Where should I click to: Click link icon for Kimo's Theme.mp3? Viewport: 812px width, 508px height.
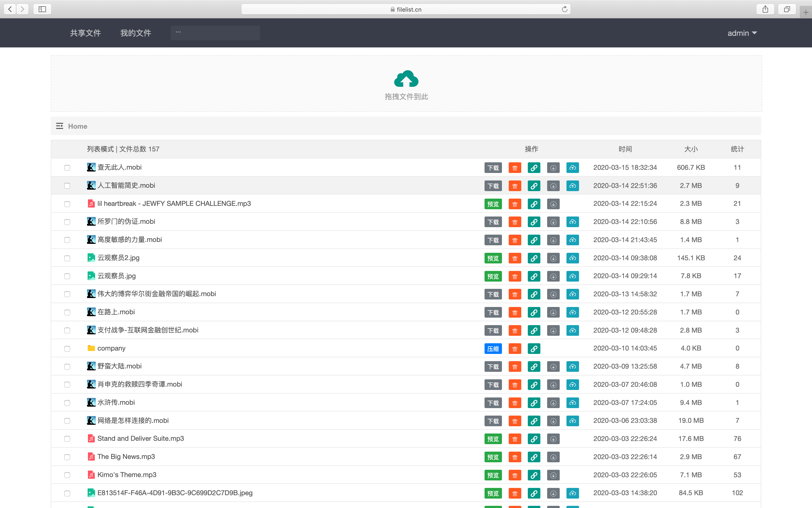pos(534,475)
